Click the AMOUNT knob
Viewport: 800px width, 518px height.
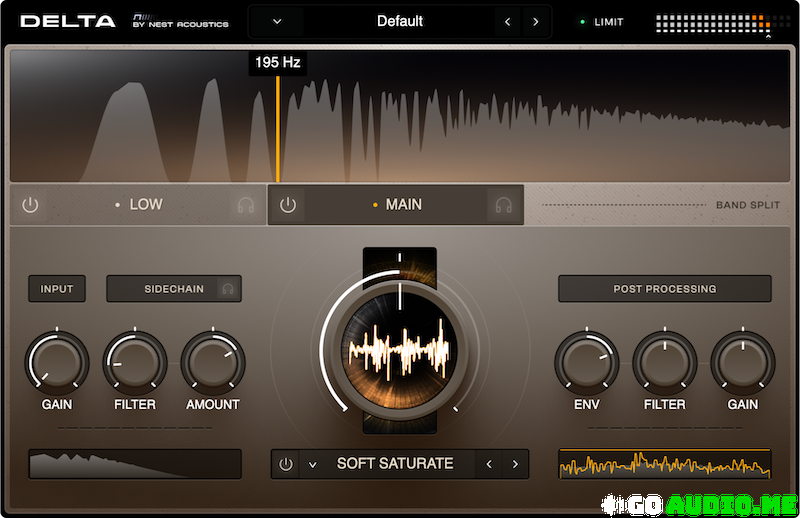click(213, 363)
